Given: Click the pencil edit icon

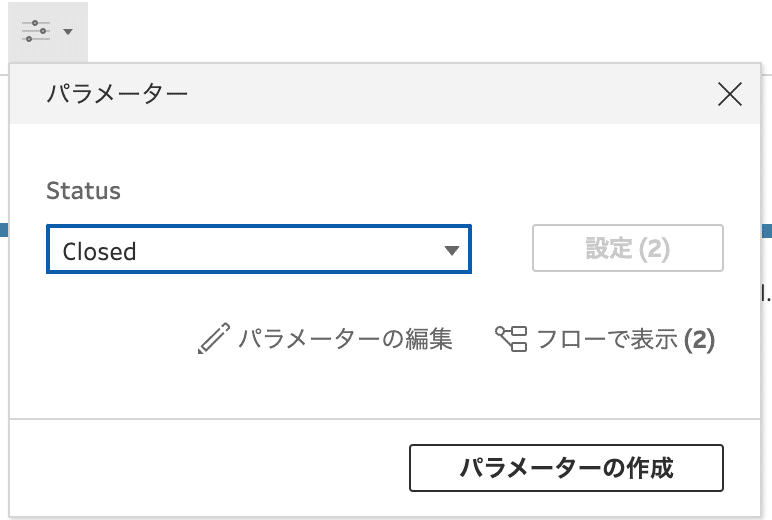Looking at the screenshot, I should 214,338.
